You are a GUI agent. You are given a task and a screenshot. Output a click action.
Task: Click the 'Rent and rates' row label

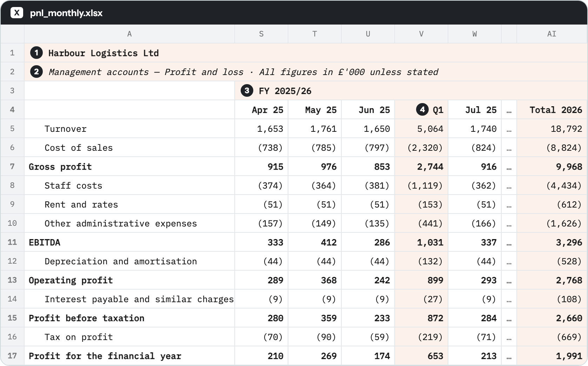(x=81, y=205)
